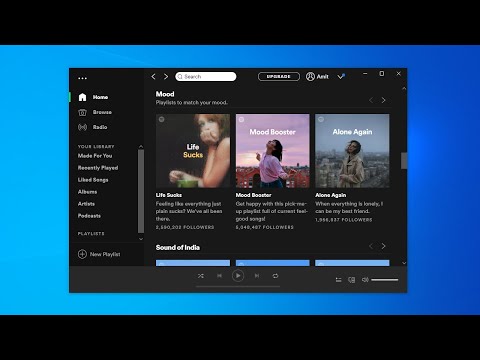Open Podcasts in library

pyautogui.click(x=89, y=216)
